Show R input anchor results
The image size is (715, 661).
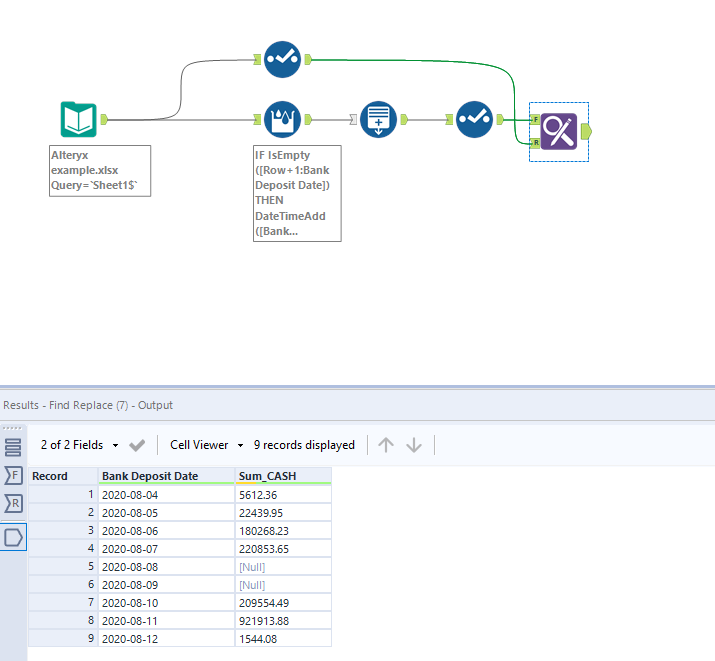pyautogui.click(x=13, y=504)
